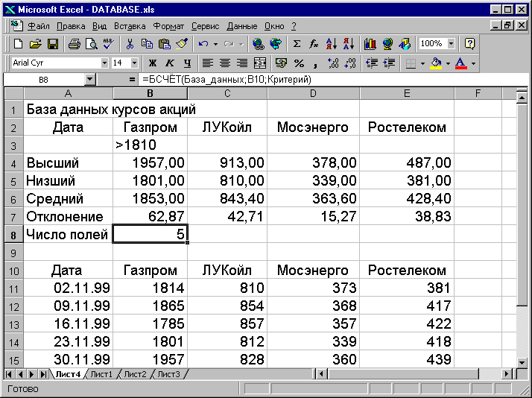This screenshot has height=398, width=532.
Task: Click the vertical scrollbar down arrow
Action: (522, 363)
